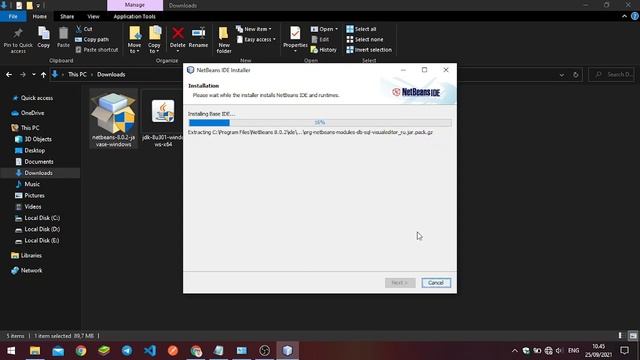This screenshot has width=640, height=360.
Task: Open the Windows Start menu
Action: pos(11,351)
